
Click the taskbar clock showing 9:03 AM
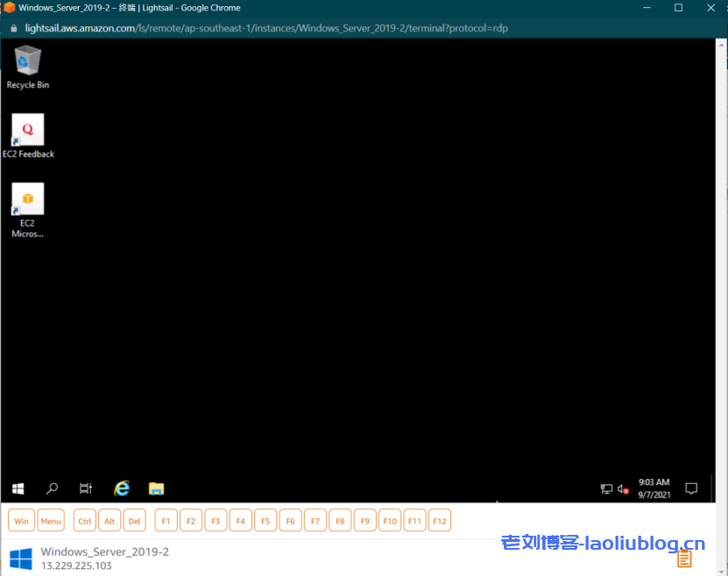[654, 488]
